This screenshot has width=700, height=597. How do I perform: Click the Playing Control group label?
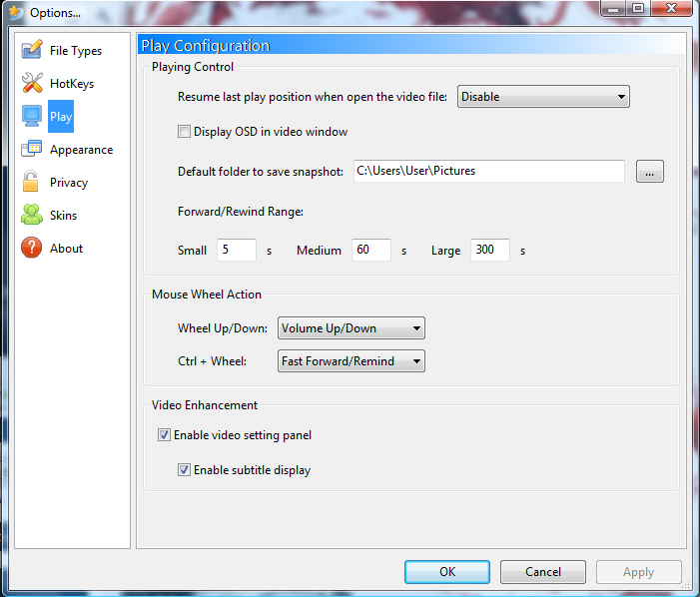coord(193,67)
